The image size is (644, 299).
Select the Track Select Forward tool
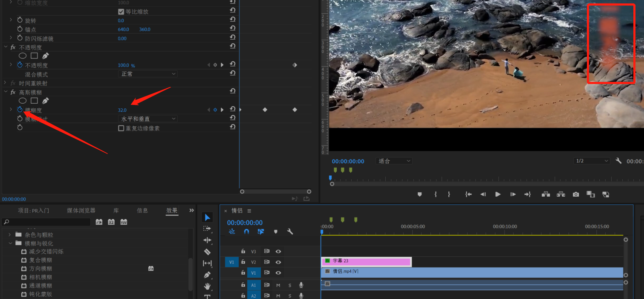click(207, 229)
